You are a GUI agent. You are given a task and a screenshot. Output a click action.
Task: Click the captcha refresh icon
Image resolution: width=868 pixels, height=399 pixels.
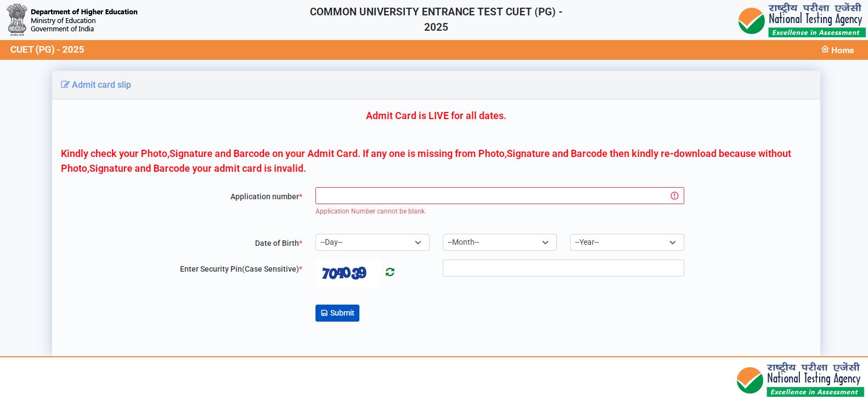click(390, 272)
